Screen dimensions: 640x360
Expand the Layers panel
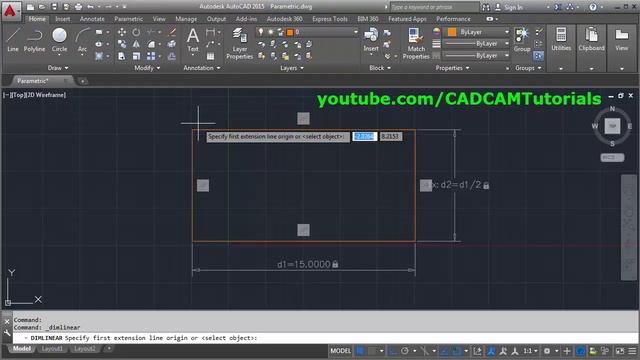[x=292, y=68]
